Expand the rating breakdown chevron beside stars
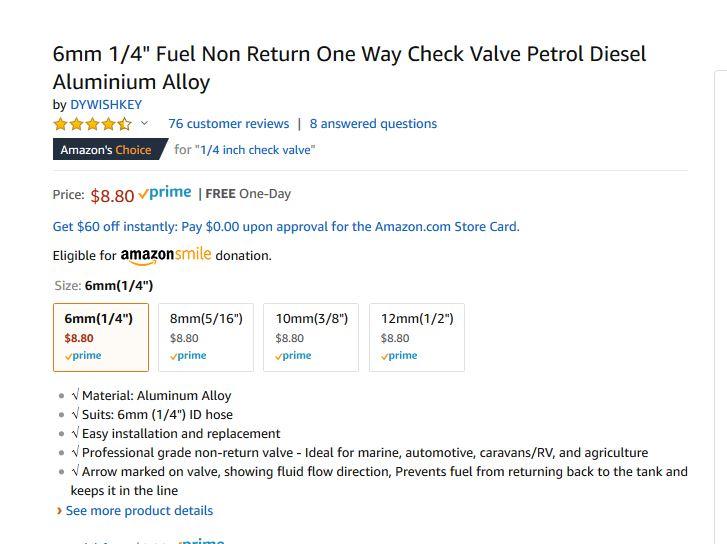This screenshot has width=727, height=544. click(x=145, y=123)
